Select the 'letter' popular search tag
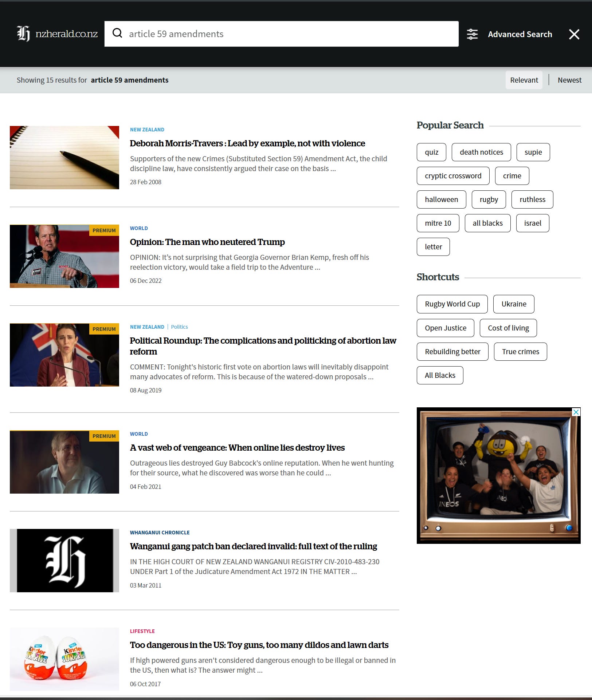 pyautogui.click(x=433, y=247)
